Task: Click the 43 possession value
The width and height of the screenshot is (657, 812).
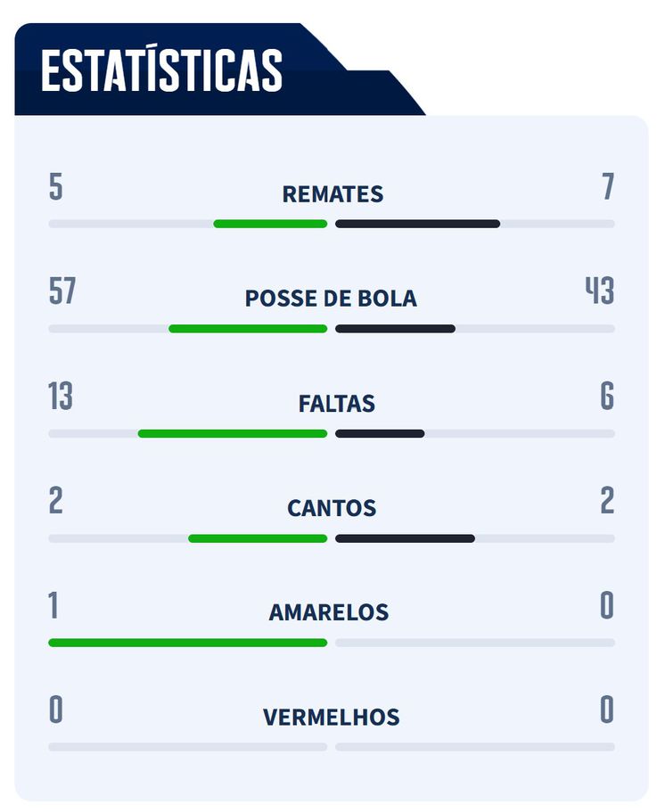Action: 599,292
